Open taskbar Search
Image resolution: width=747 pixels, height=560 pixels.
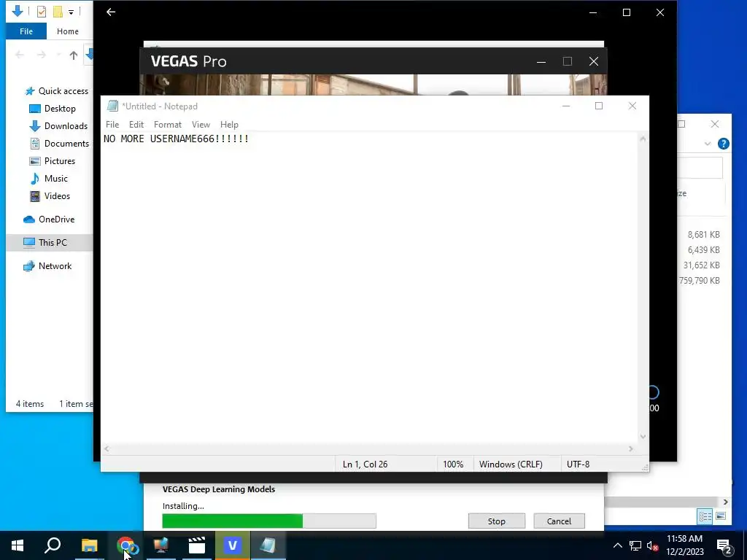(53, 545)
